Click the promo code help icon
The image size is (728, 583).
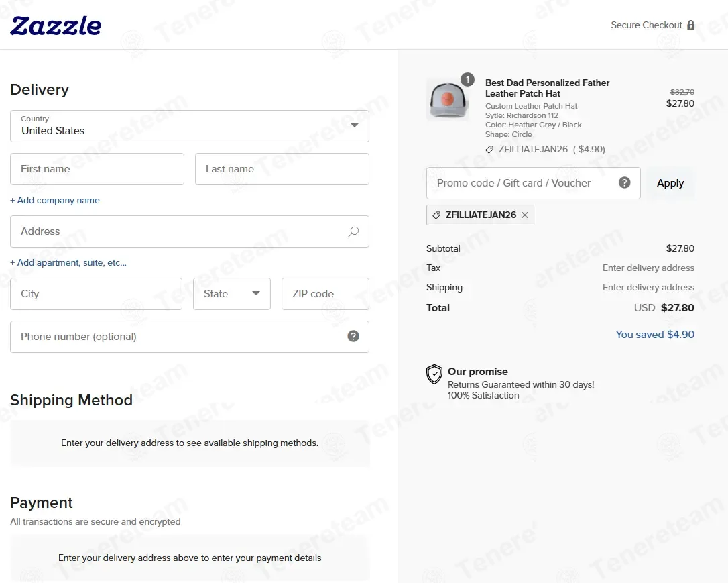click(x=625, y=182)
